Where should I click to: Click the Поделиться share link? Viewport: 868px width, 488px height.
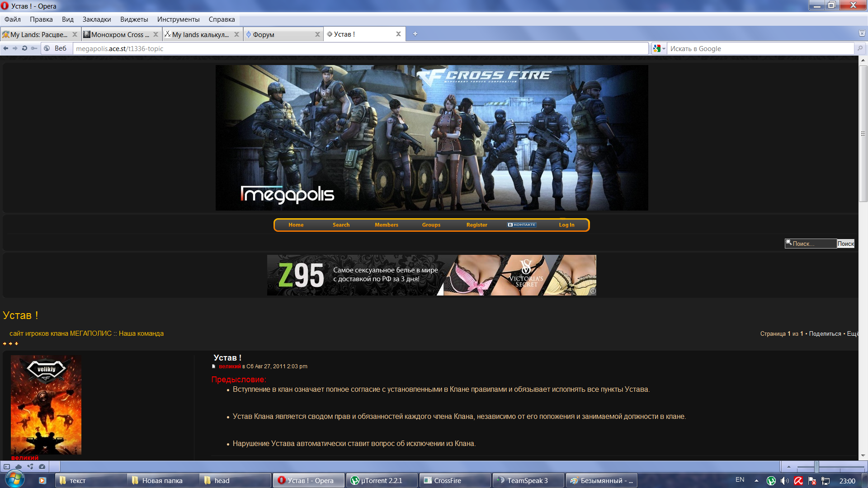[825, 334]
